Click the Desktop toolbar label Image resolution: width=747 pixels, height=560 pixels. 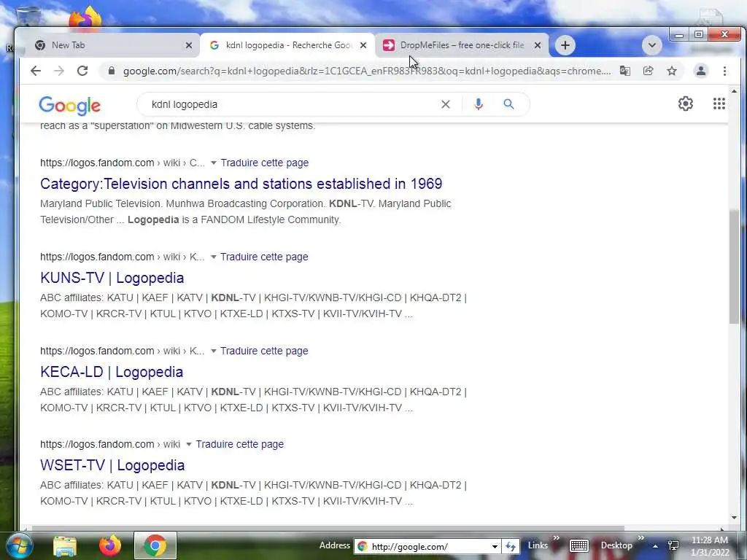[x=616, y=545]
